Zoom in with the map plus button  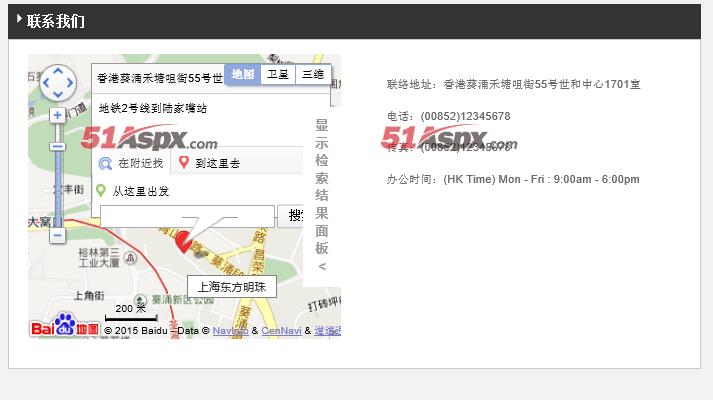click(x=57, y=115)
